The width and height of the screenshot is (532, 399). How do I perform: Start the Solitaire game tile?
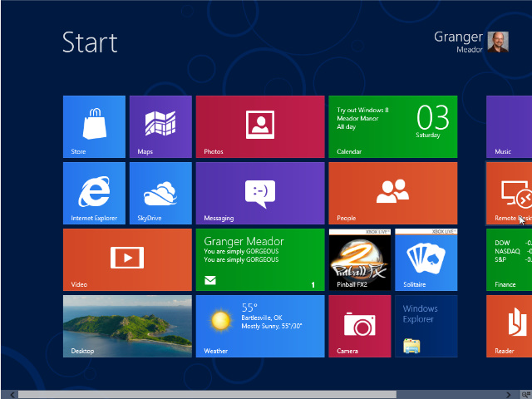coord(426,259)
